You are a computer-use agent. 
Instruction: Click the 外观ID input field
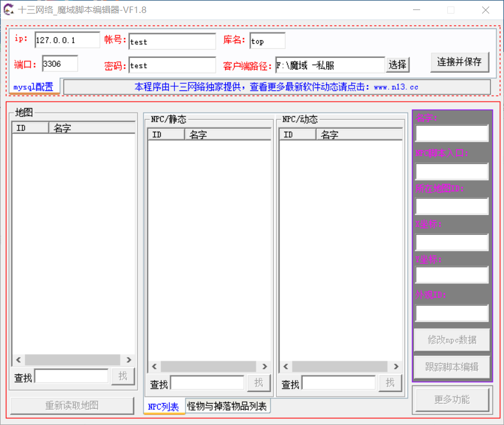[x=452, y=313]
